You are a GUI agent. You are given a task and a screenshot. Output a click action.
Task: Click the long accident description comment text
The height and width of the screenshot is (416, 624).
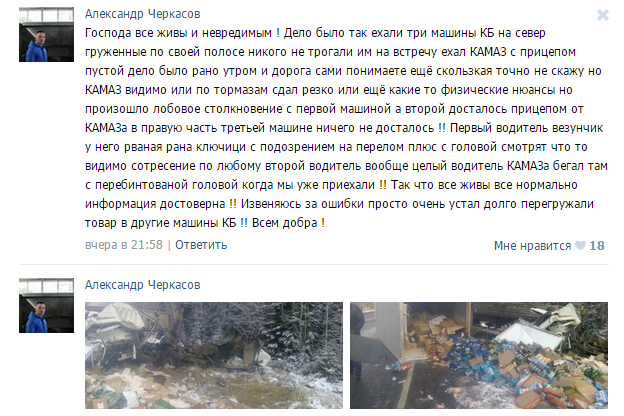[346, 128]
